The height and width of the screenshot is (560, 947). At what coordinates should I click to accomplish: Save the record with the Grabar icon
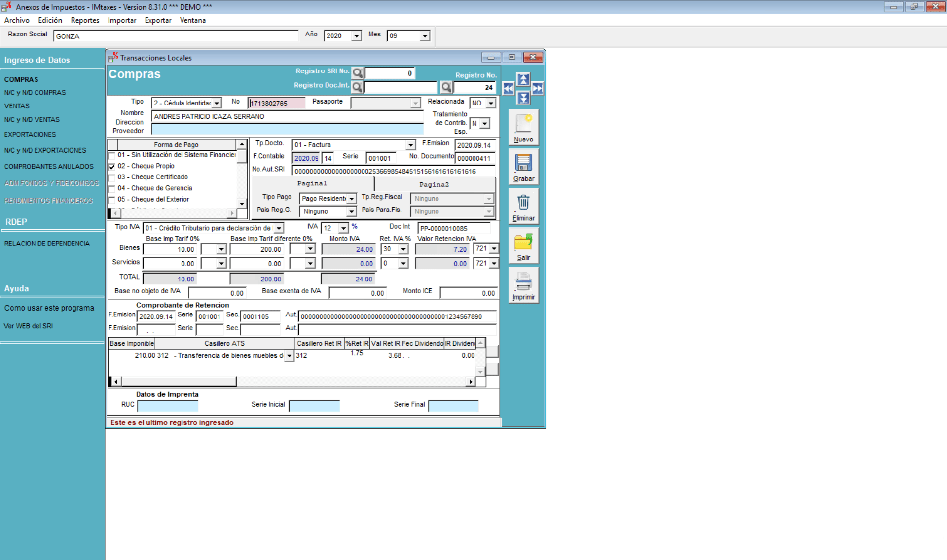coord(523,163)
